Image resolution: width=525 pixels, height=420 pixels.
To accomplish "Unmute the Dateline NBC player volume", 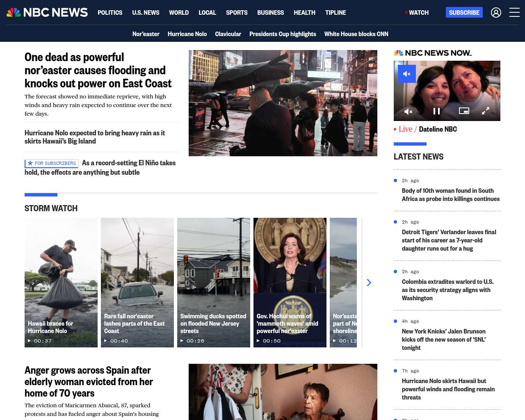I will [x=408, y=111].
